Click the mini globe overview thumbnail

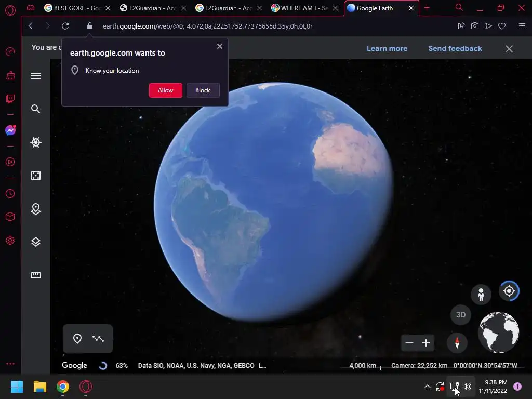[x=498, y=332]
